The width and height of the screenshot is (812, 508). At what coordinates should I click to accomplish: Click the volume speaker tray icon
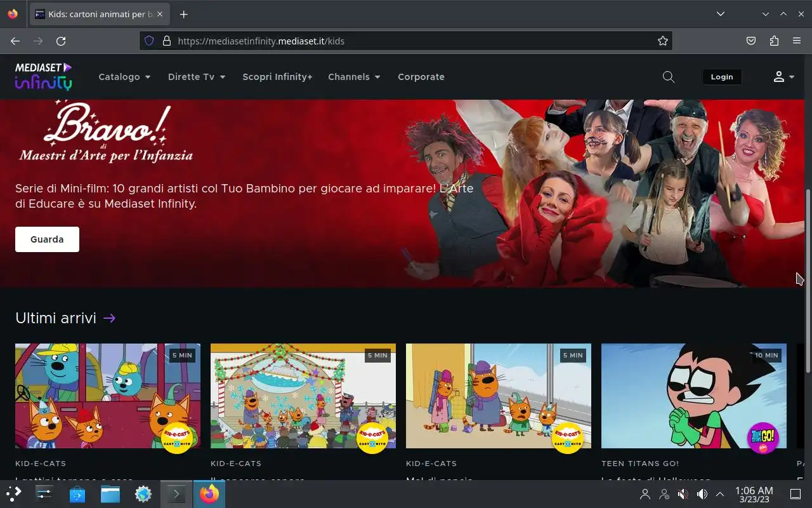point(702,494)
